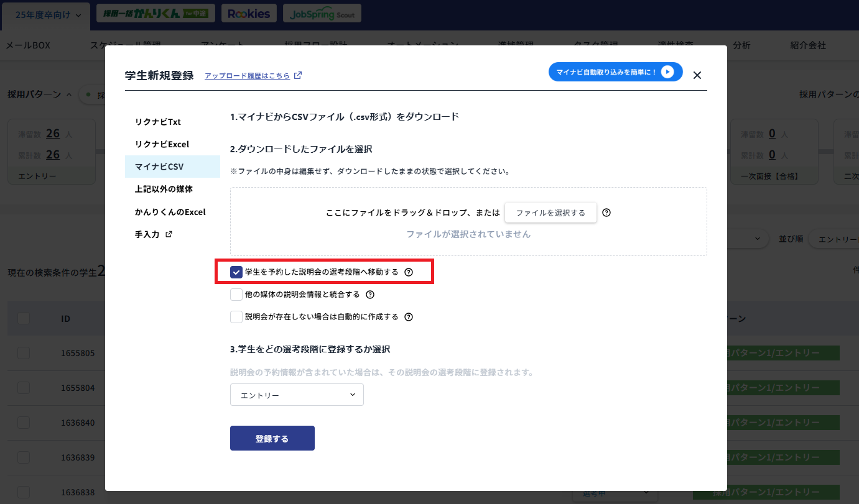Click the help icon beside 説明会が存在しない場合は自動的に作成する
The image size is (859, 504).
[x=408, y=316]
